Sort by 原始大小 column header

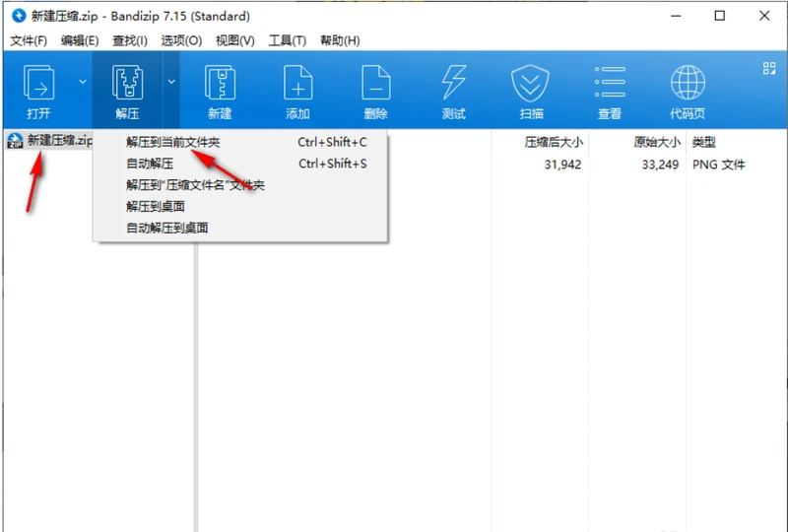pos(657,142)
